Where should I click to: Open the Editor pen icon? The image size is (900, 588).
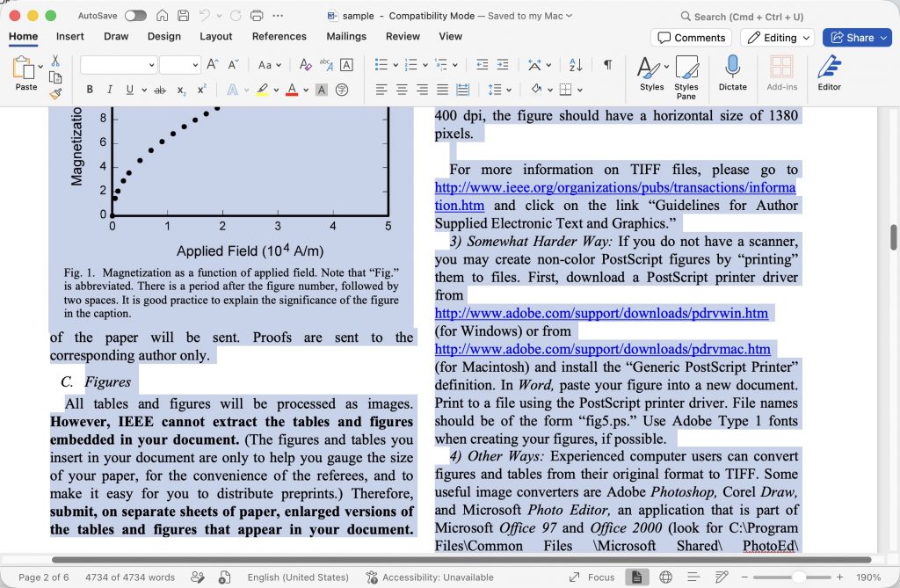click(829, 73)
